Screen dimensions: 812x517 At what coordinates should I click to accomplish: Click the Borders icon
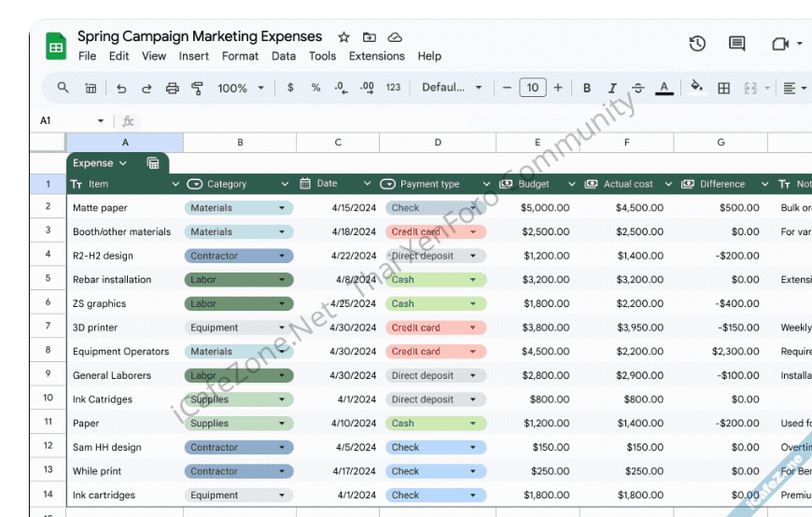point(723,88)
